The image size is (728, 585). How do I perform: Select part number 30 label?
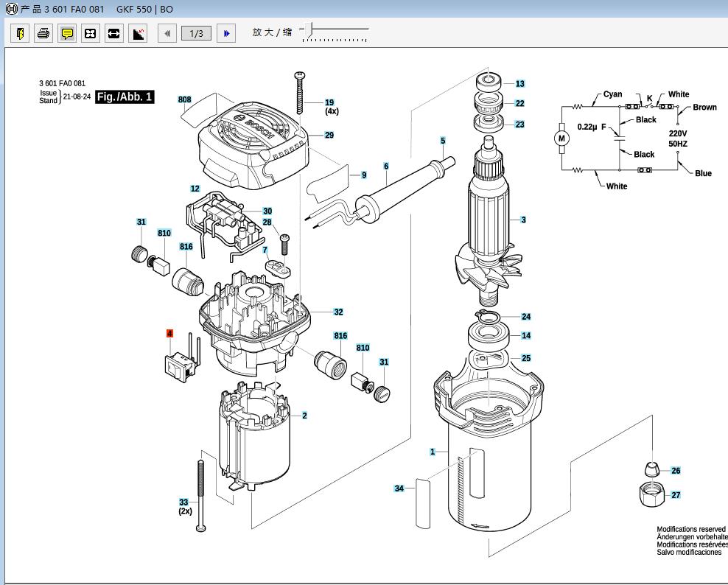267,211
